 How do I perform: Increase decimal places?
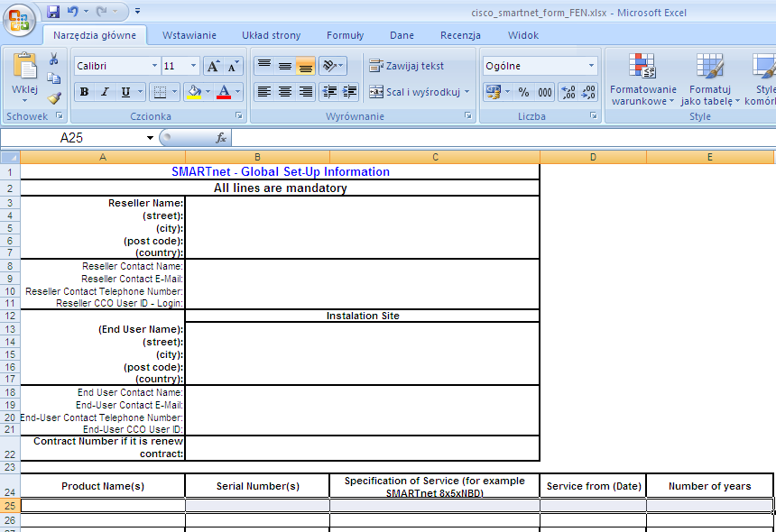[x=568, y=92]
